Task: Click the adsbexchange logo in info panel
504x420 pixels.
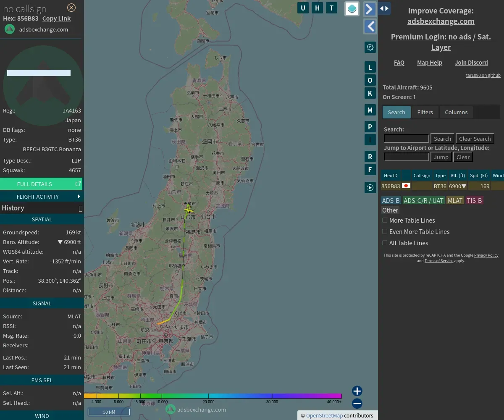Action: [x=10, y=29]
